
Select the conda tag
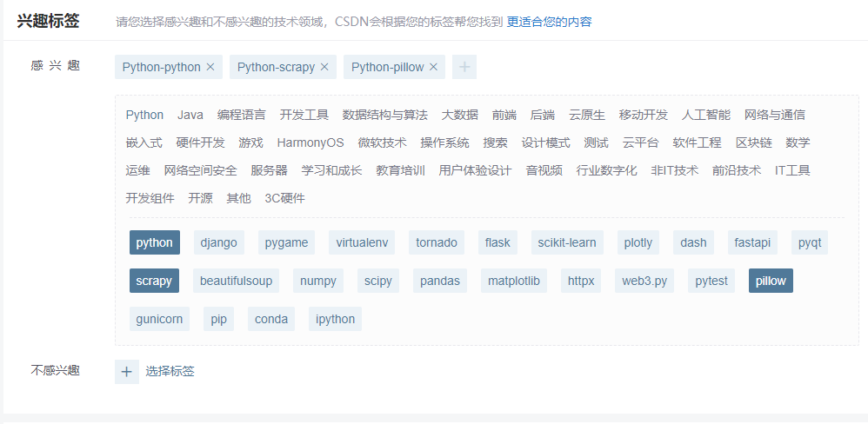point(271,319)
